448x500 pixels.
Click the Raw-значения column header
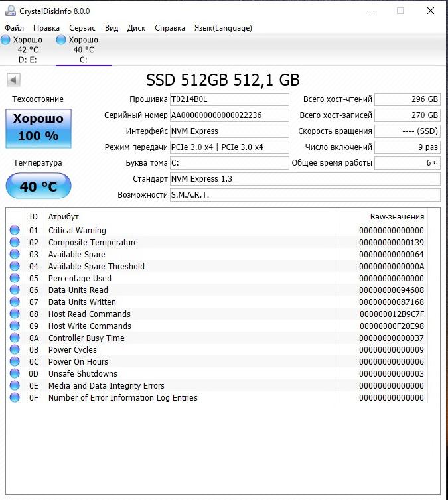coord(396,217)
